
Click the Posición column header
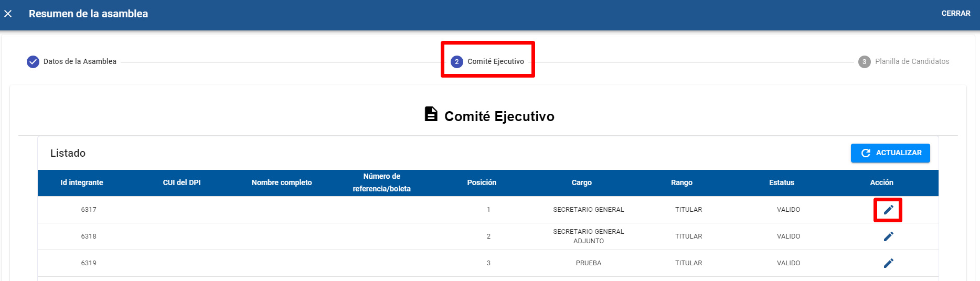click(482, 182)
